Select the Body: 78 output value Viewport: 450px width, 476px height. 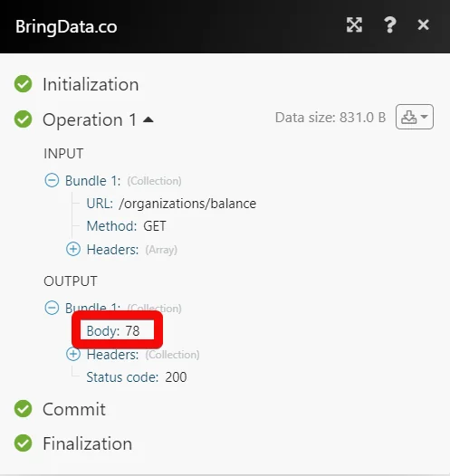113,330
